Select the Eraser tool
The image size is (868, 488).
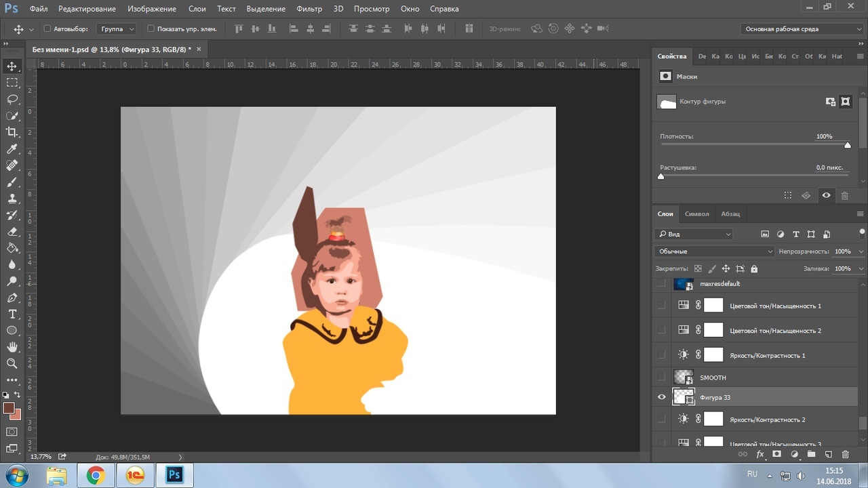(12, 232)
